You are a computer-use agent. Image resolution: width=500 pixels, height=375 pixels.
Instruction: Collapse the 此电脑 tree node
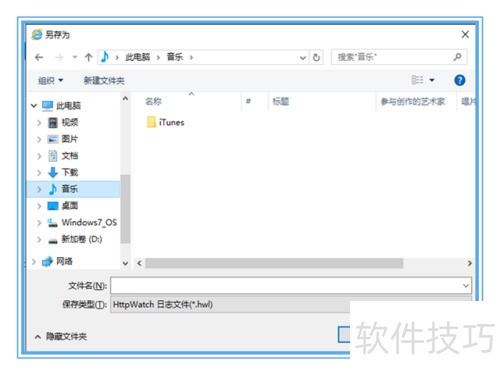[x=34, y=106]
